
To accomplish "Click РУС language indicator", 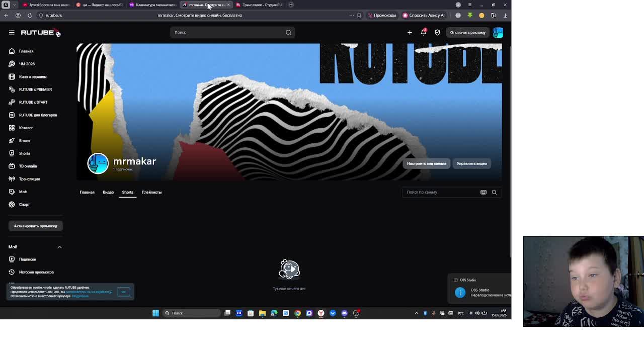I will click(x=461, y=313).
